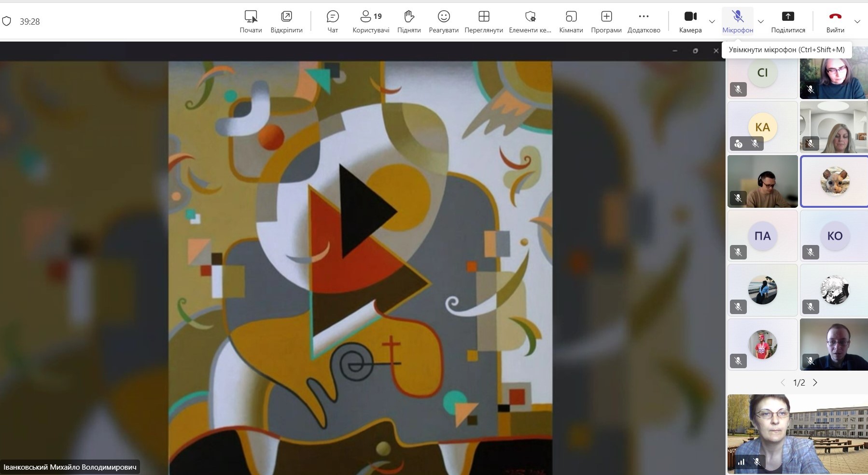Click the Почати toolbar icon
Screen dimensions: 868x475
coord(251,21)
